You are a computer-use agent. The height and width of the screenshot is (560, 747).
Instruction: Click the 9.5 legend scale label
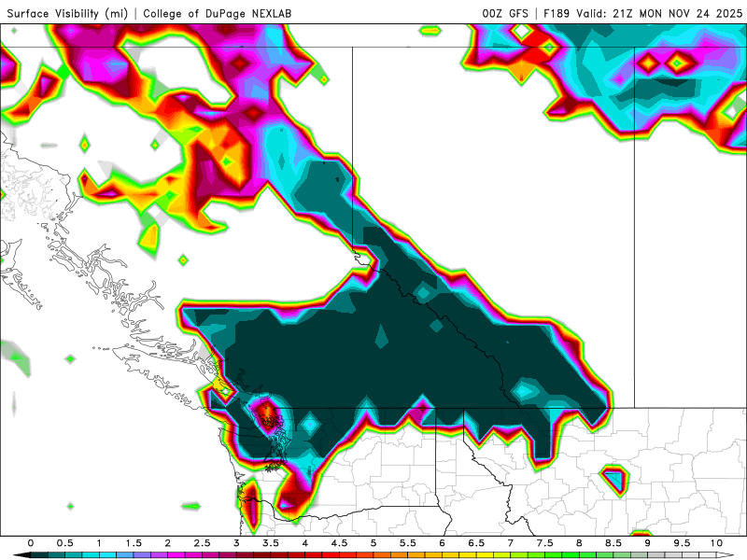(x=682, y=543)
